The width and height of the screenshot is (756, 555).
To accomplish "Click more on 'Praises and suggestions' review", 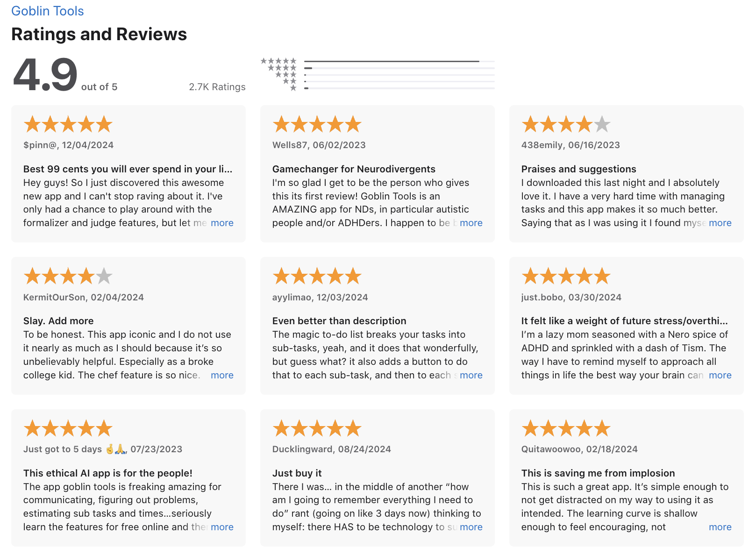I will click(x=720, y=223).
